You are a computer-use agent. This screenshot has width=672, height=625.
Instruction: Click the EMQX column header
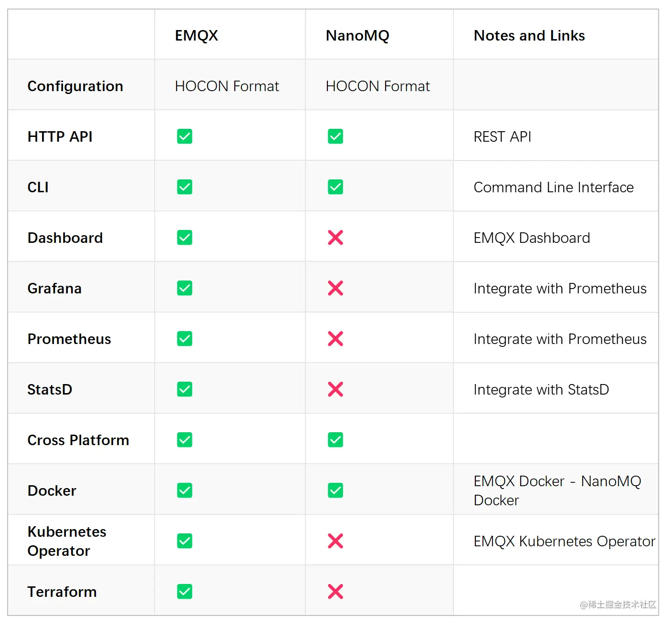[x=196, y=36]
